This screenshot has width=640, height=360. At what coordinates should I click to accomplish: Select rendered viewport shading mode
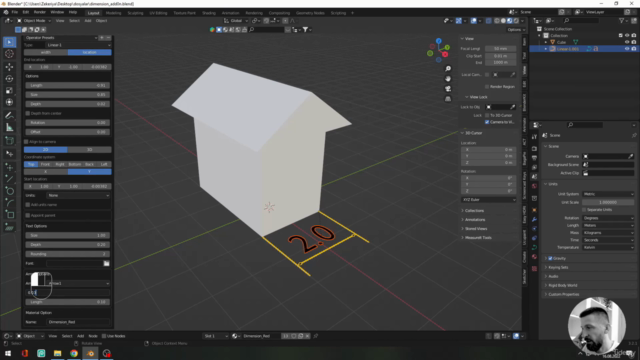pos(516,20)
